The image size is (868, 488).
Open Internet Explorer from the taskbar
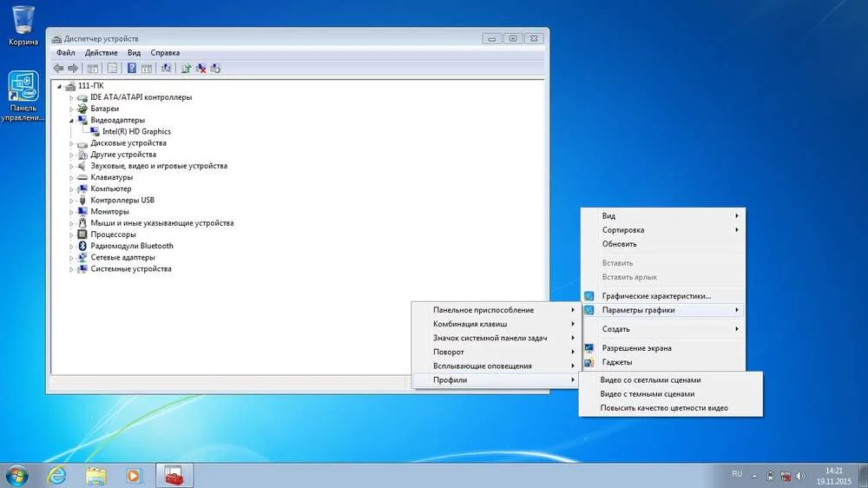pos(57,475)
